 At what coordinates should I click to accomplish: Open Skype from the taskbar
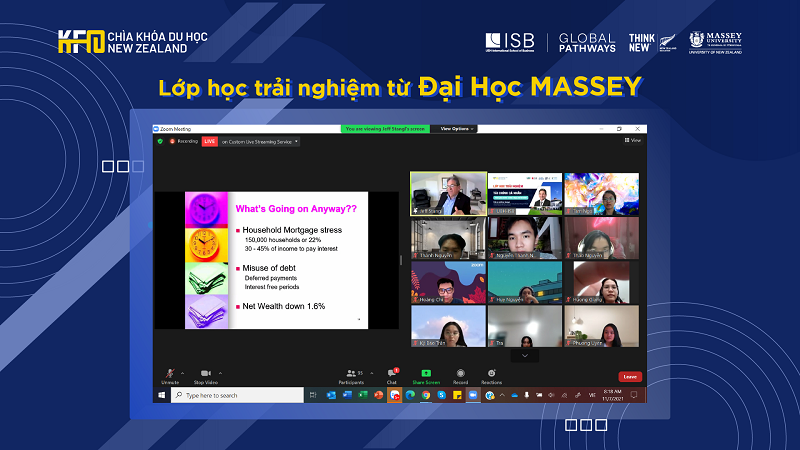coord(442,395)
